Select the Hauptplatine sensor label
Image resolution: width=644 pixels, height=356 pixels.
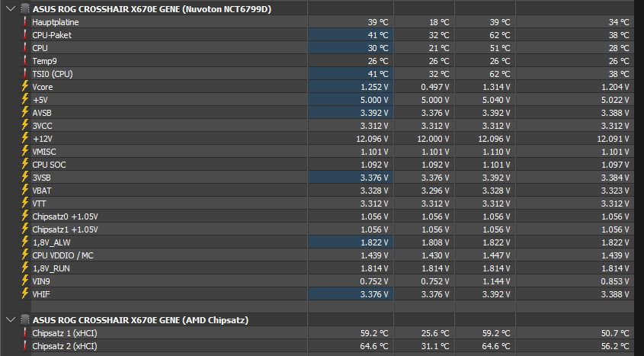56,22
